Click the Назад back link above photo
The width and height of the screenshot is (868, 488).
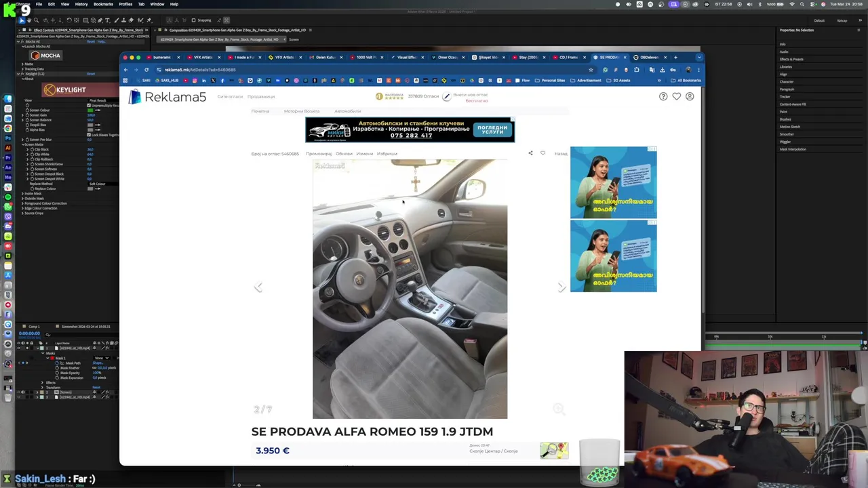561,154
